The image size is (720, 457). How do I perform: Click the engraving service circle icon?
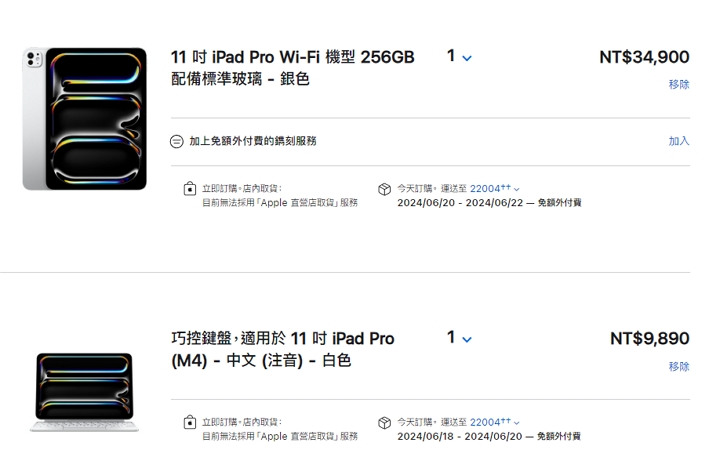177,142
